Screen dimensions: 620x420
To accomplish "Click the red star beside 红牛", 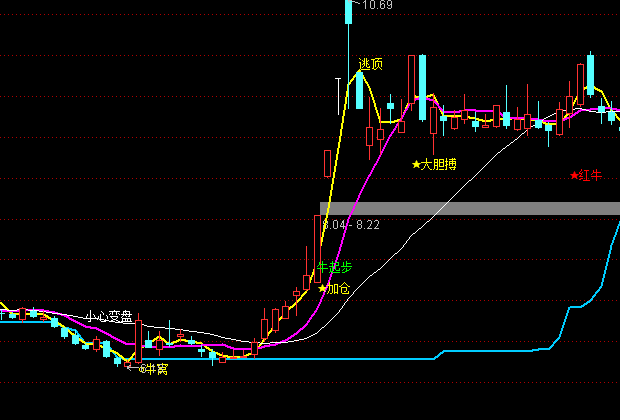I will [574, 176].
